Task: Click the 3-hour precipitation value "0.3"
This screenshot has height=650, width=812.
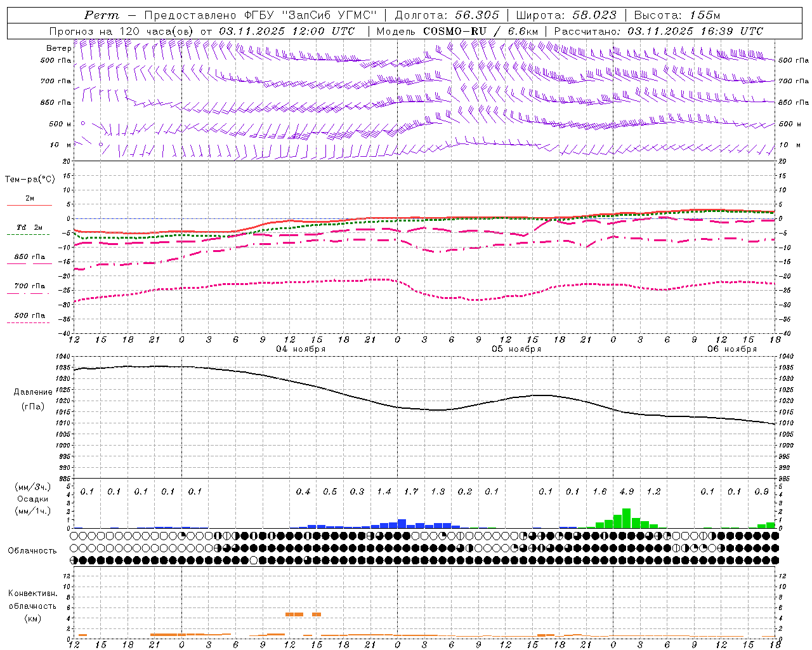Action: coord(357,492)
